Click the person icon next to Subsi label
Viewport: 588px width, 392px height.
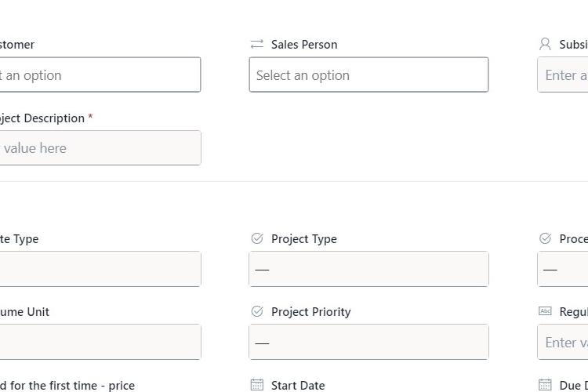pos(545,44)
